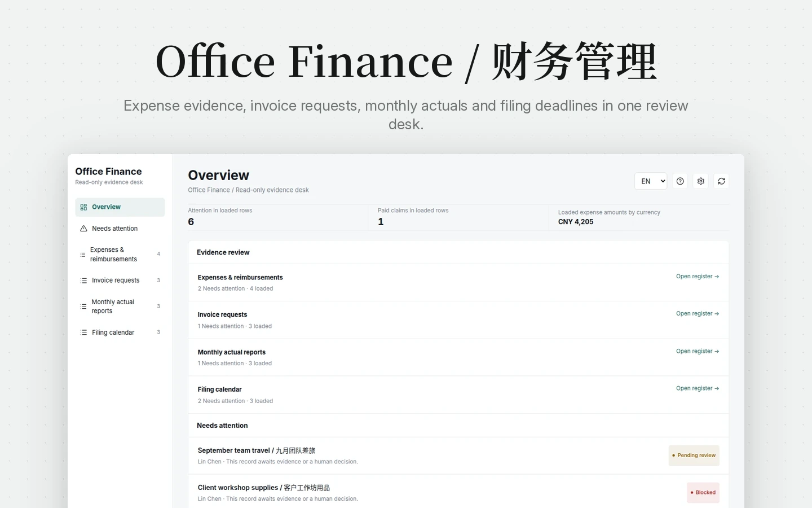Refresh data with the circular arrows icon
812x508 pixels.
pos(721,181)
